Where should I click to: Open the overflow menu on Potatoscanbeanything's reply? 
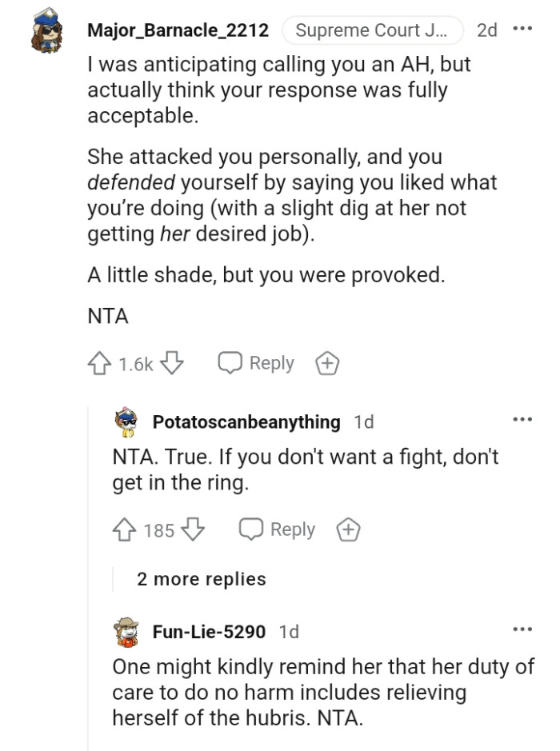[522, 419]
